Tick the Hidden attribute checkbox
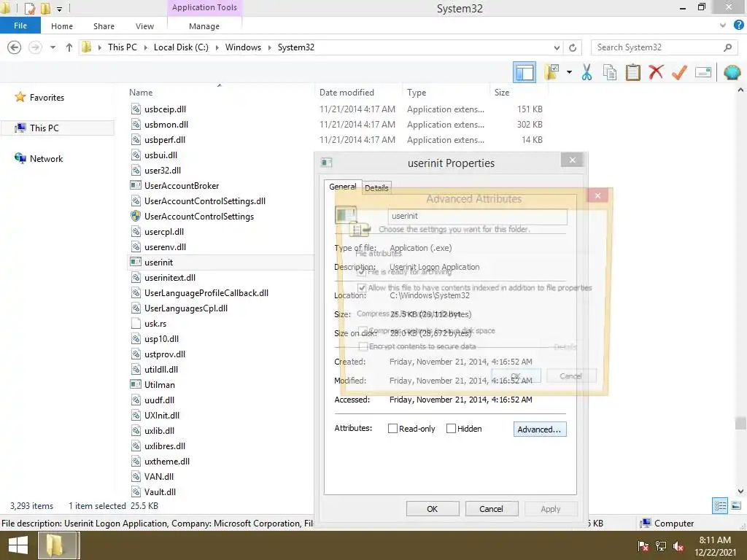Screen dimensions: 747x560 451,429
